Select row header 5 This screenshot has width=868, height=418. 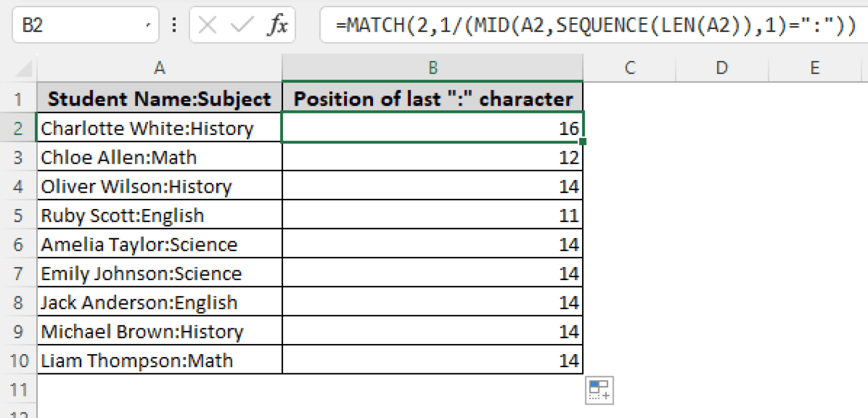tap(19, 215)
